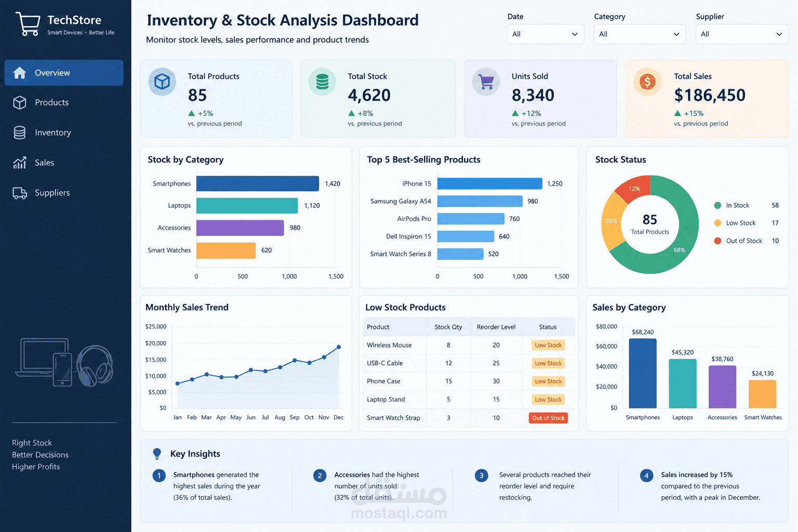The image size is (798, 532).
Task: Click the Inventory database icon in sidebar
Action: (20, 132)
